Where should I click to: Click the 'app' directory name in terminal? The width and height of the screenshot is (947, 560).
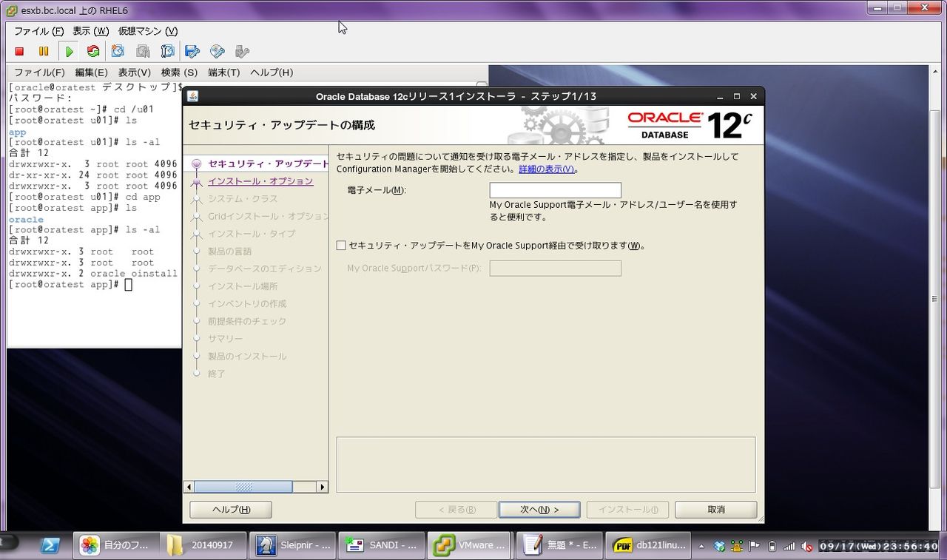click(x=17, y=132)
